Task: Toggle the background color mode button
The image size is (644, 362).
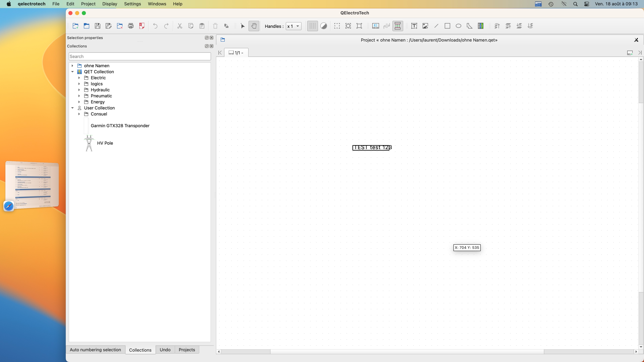Action: [324, 26]
